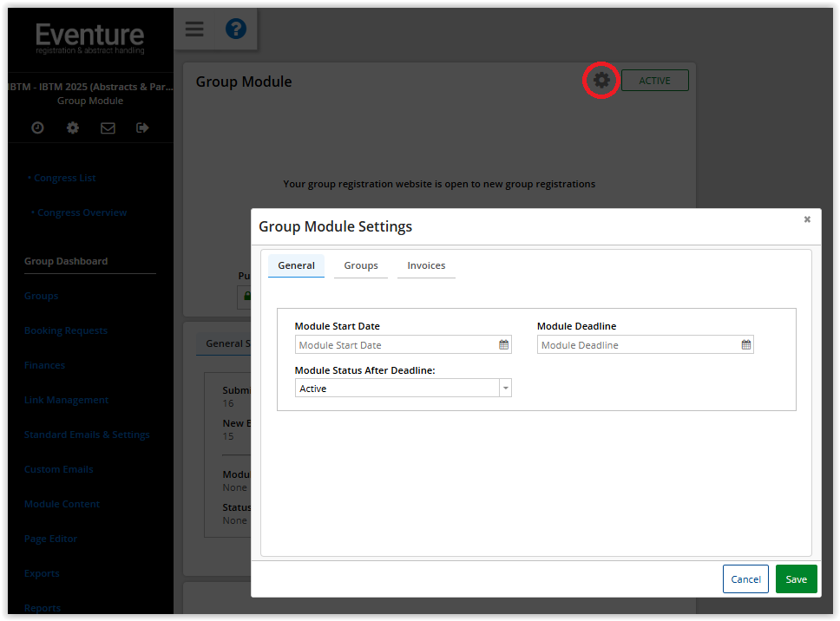This screenshot has width=840, height=621.
Task: Switch to the Invoices tab
Action: coord(426,265)
